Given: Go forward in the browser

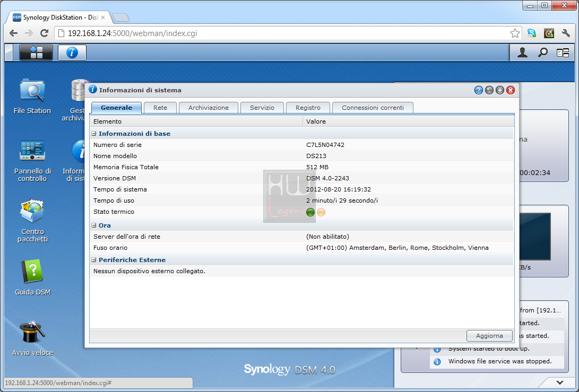Looking at the screenshot, I should coord(29,33).
